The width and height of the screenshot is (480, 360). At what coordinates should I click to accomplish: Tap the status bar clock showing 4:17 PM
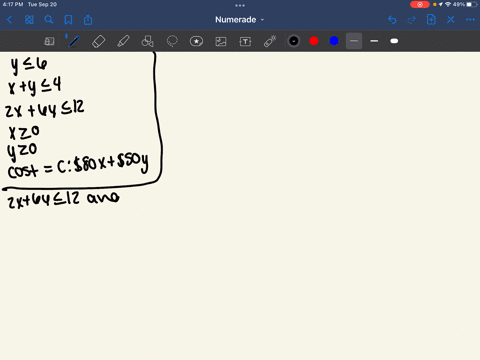(13, 4)
